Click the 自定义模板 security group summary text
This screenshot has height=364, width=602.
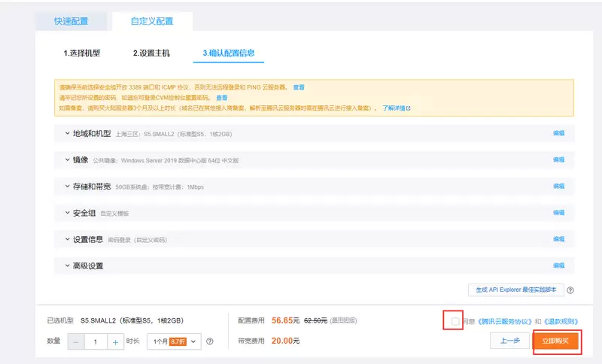(114, 214)
